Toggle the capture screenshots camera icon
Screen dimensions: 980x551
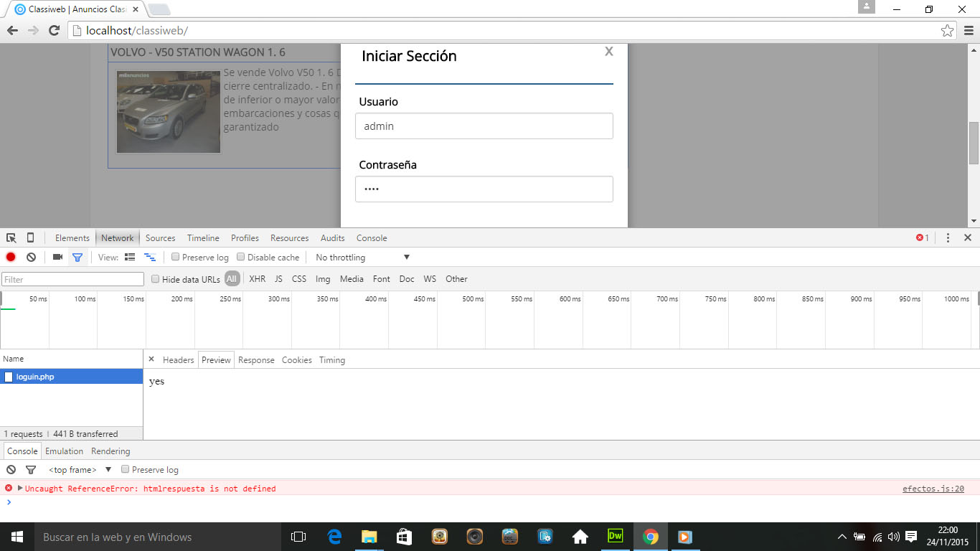click(x=57, y=257)
